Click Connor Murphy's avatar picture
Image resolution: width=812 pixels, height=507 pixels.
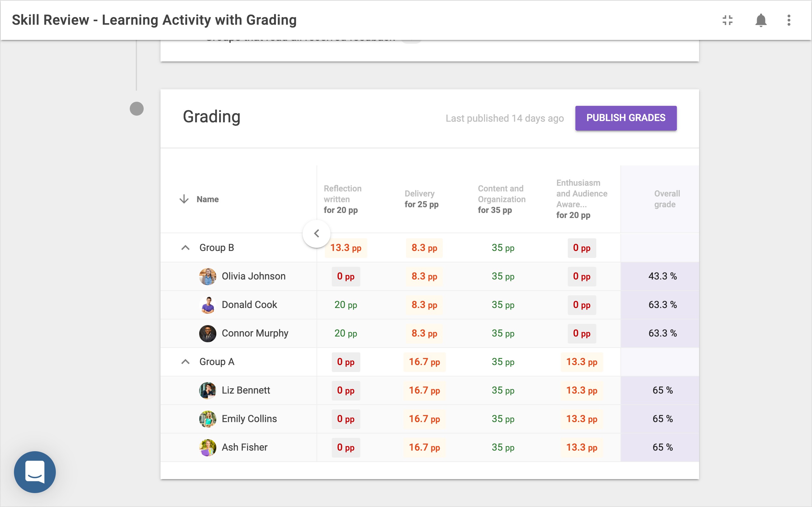tap(208, 333)
